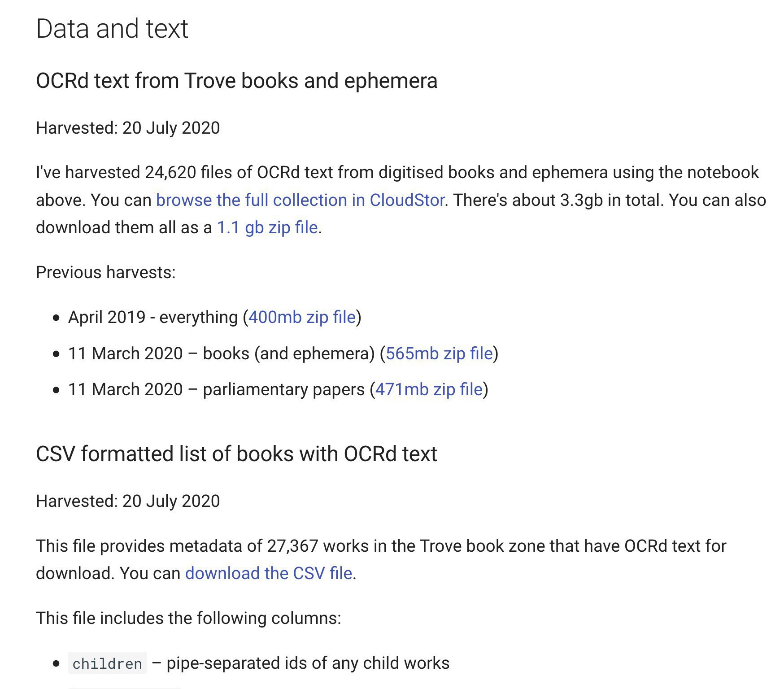
Task: Click pipe-separated ids of any child works text
Action: pyautogui.click(x=308, y=663)
